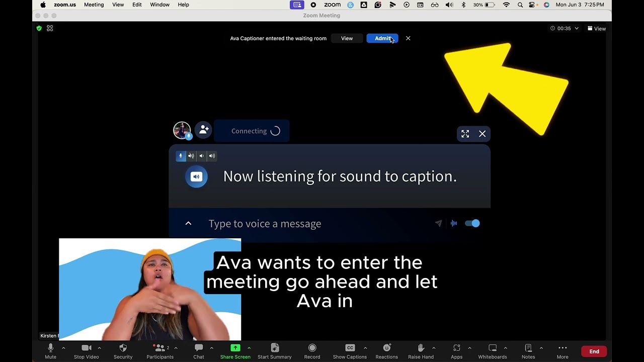The width and height of the screenshot is (644, 362).
Task: Open video options arrow next to Stop Video
Action: pyautogui.click(x=100, y=348)
